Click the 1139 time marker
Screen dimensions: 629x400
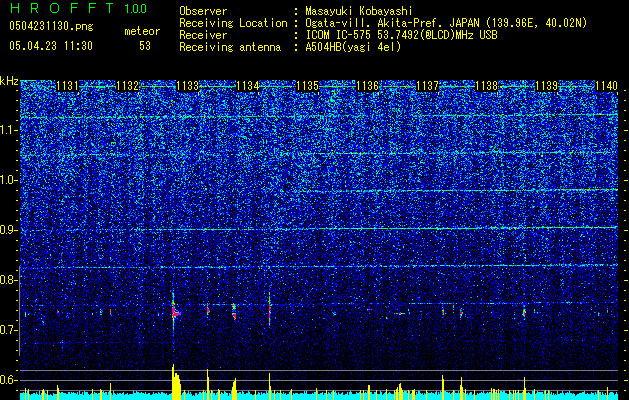pos(547,86)
